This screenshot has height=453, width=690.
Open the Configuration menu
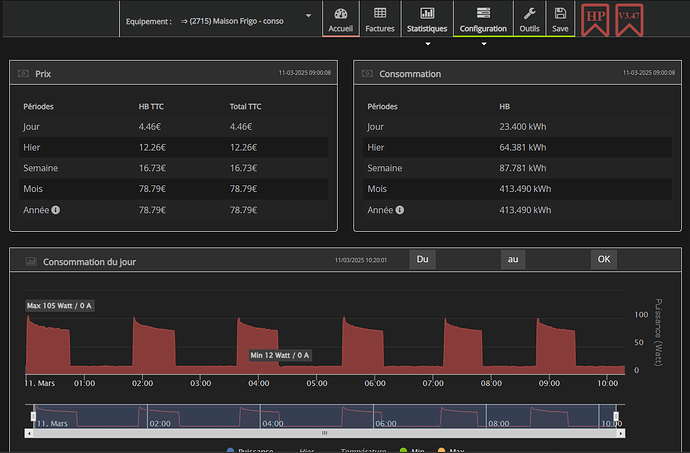point(483,20)
